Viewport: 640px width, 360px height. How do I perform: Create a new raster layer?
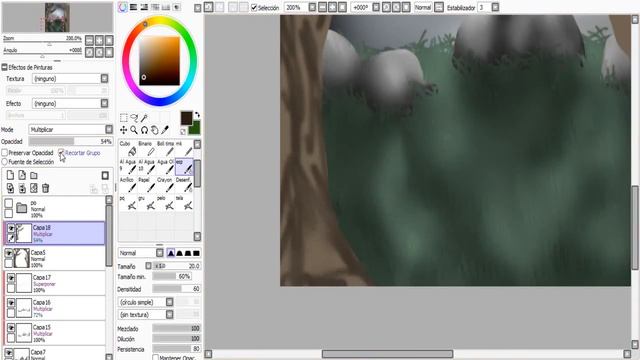10,176
